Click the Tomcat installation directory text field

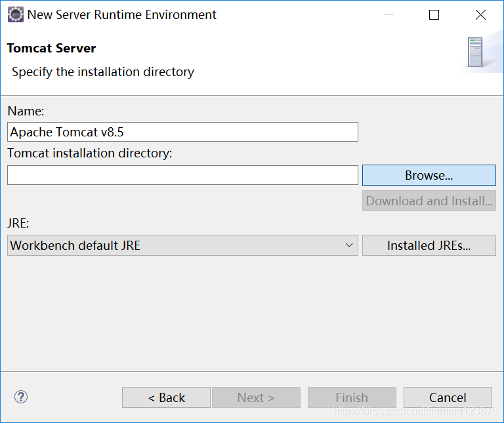(x=182, y=175)
